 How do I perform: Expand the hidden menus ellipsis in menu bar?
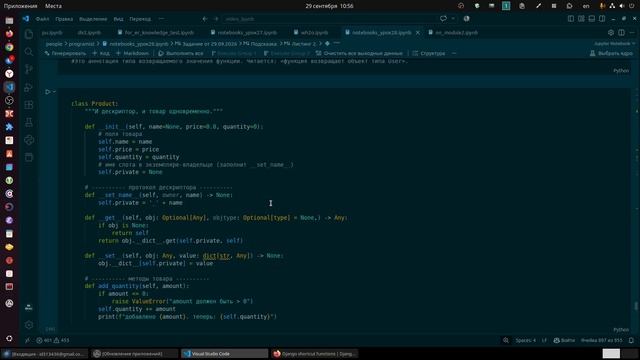[161, 19]
